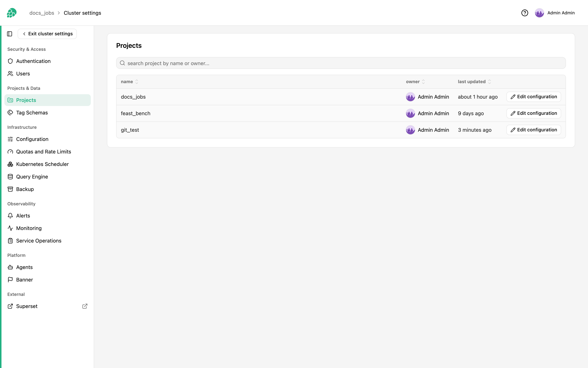This screenshot has height=368, width=588.
Task: Click the bell icon for Alerts
Action: [10, 216]
